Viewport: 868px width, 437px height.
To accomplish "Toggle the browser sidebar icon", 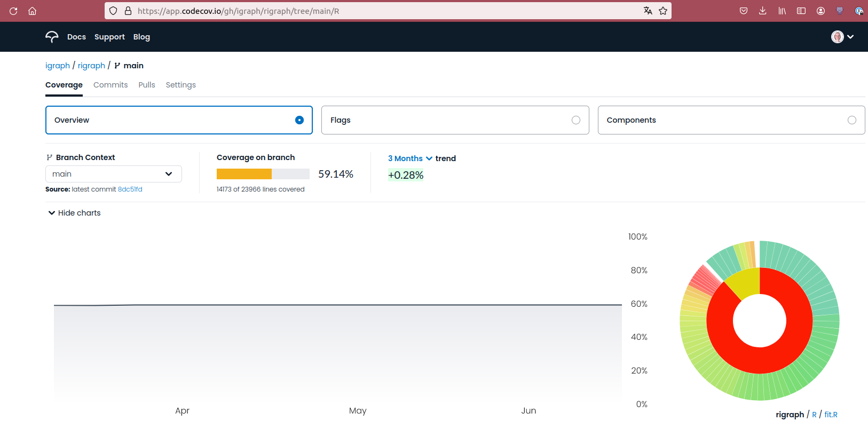I will point(801,11).
